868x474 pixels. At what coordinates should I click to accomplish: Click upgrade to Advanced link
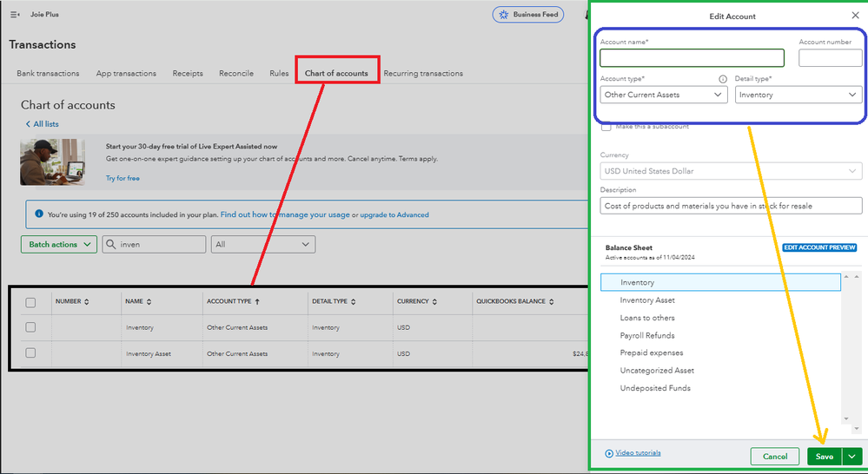[394, 214]
